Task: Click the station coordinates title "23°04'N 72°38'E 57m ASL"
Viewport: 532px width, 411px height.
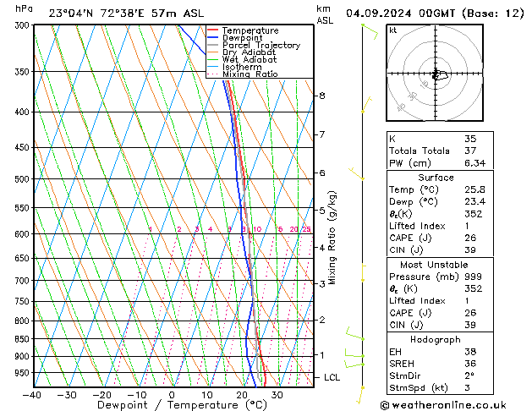Action: tap(126, 14)
